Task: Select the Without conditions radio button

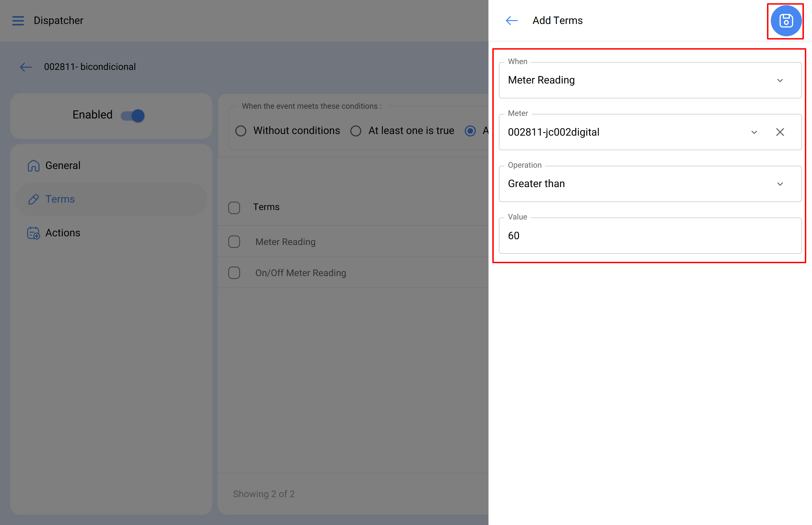Action: pyautogui.click(x=241, y=131)
